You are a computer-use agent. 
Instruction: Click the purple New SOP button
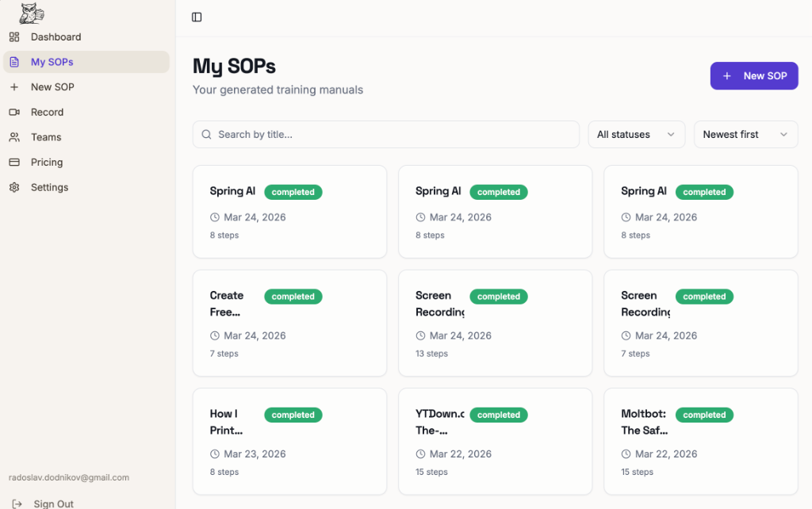[754, 75]
